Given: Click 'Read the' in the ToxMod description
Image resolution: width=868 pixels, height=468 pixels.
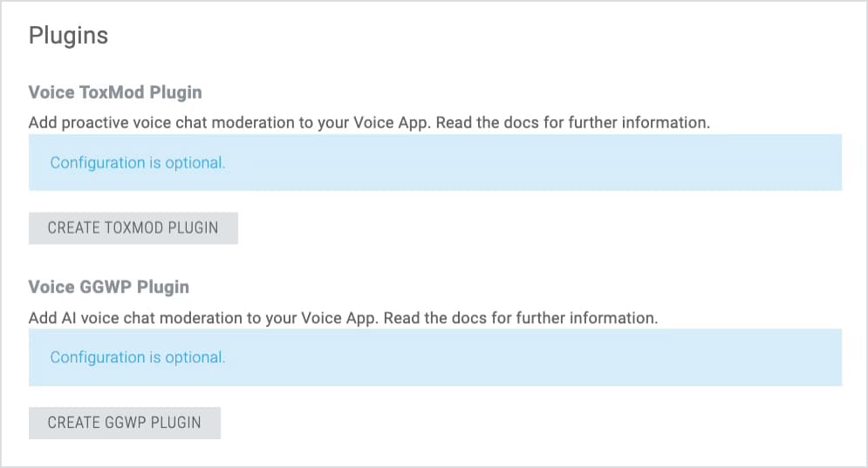Looking at the screenshot, I should click(468, 122).
